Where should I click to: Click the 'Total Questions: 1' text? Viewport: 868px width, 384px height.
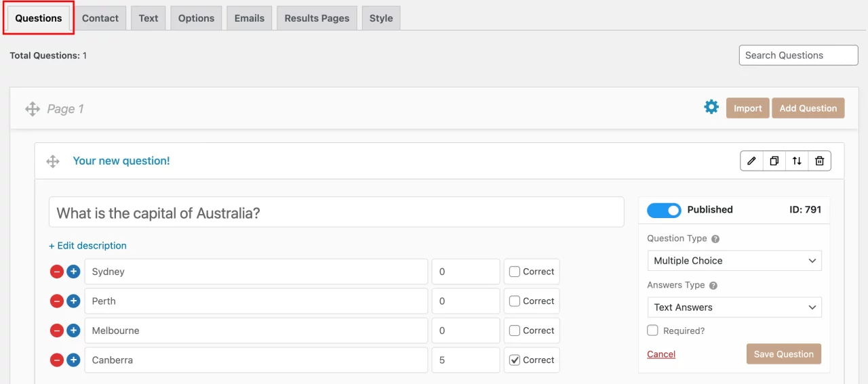(x=48, y=56)
